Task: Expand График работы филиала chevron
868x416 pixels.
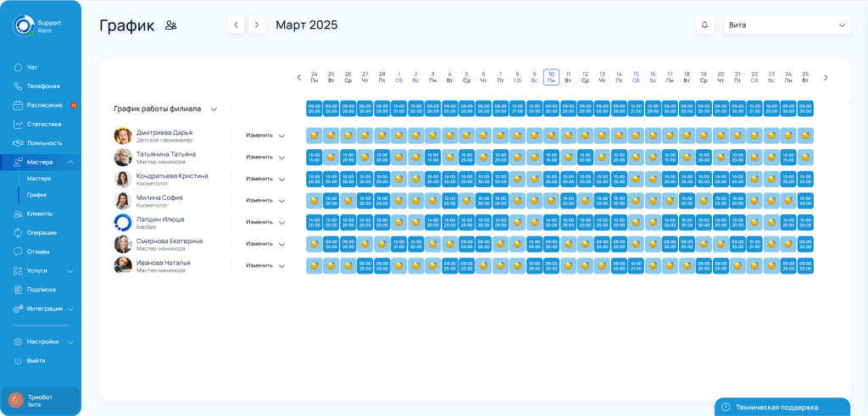Action: coord(214,109)
